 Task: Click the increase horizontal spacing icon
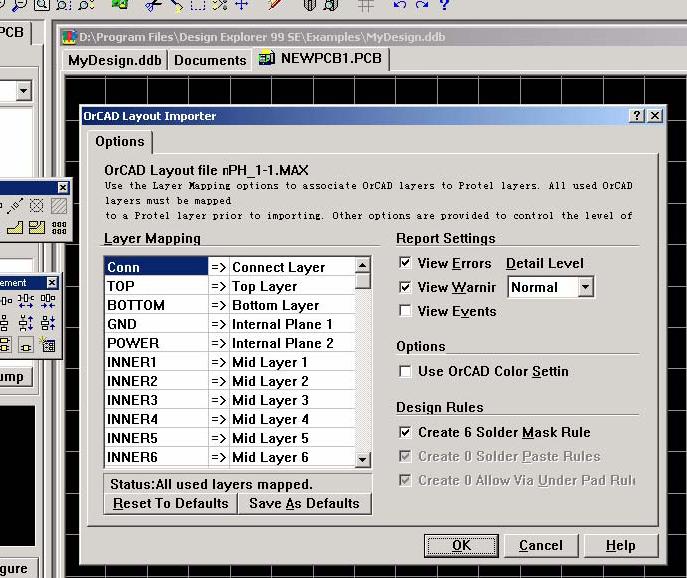[26, 301]
